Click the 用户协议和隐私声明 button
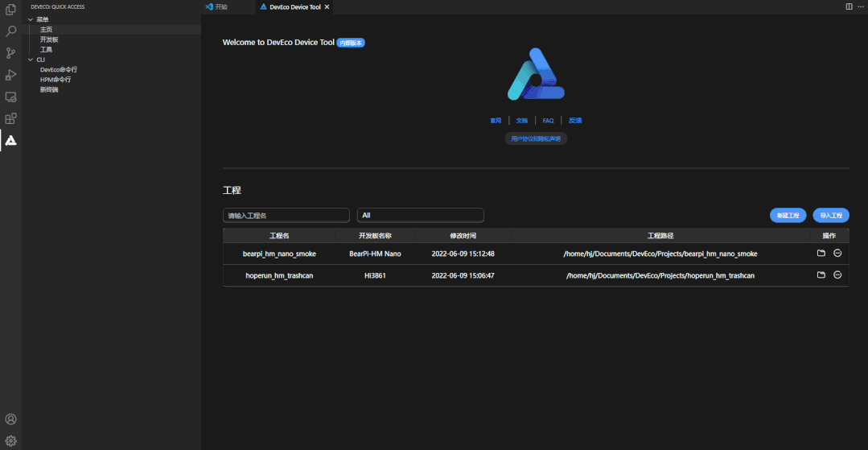Image resolution: width=868 pixels, height=450 pixels. click(536, 138)
